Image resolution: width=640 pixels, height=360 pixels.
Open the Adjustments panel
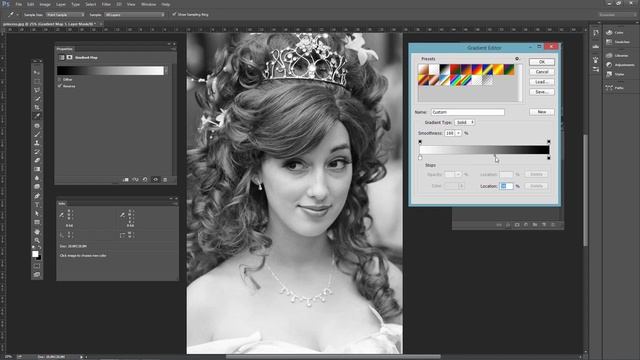pos(620,64)
